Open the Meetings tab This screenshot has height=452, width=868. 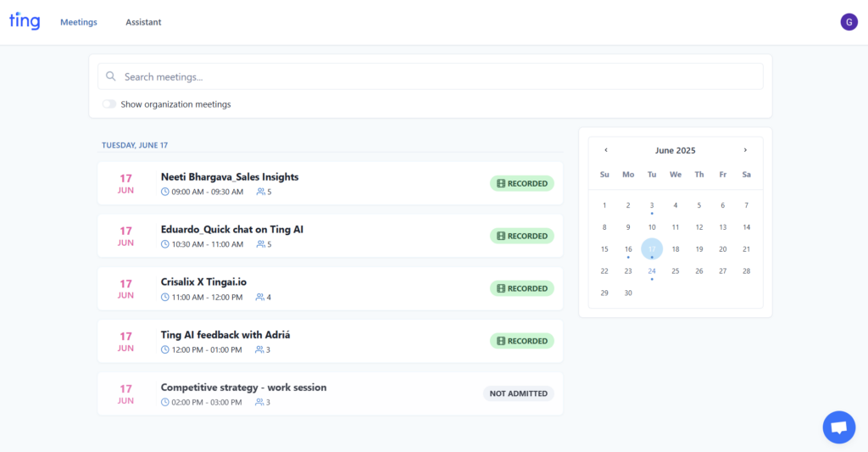79,22
